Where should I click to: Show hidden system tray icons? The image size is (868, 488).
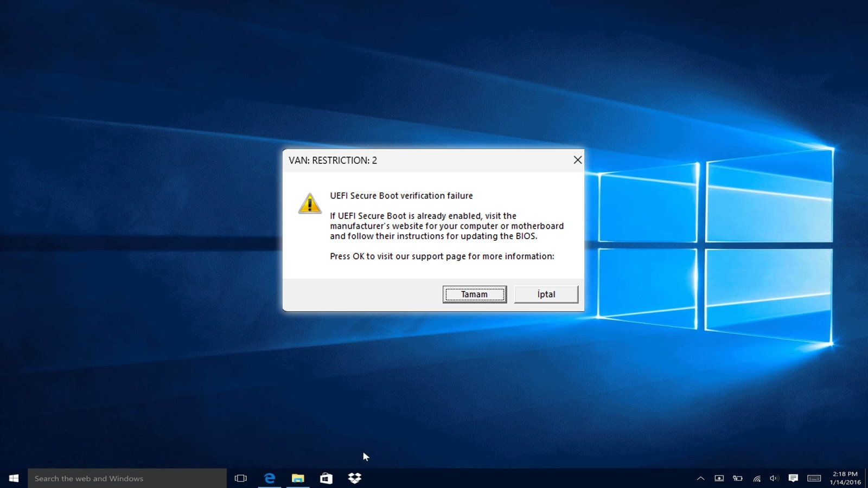coord(700,478)
